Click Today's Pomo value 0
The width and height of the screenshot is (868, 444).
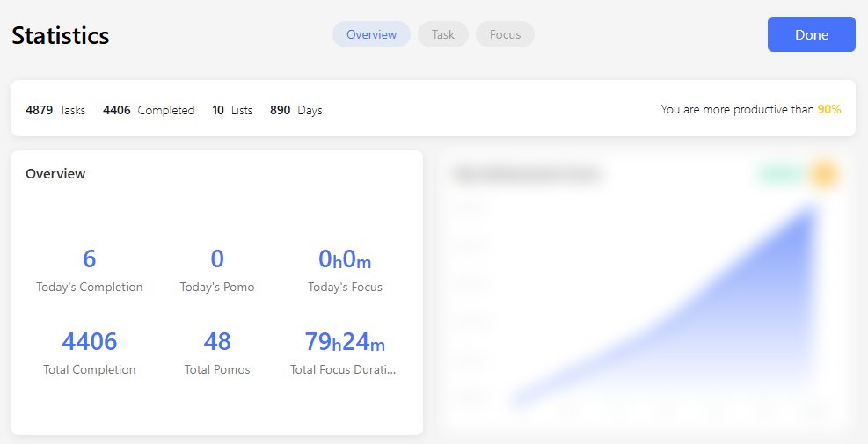[217, 258]
